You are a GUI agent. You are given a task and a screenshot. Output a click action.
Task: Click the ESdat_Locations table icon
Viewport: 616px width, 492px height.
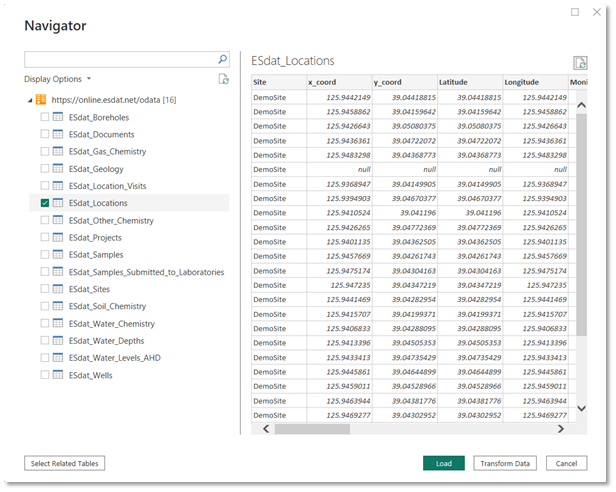(58, 203)
